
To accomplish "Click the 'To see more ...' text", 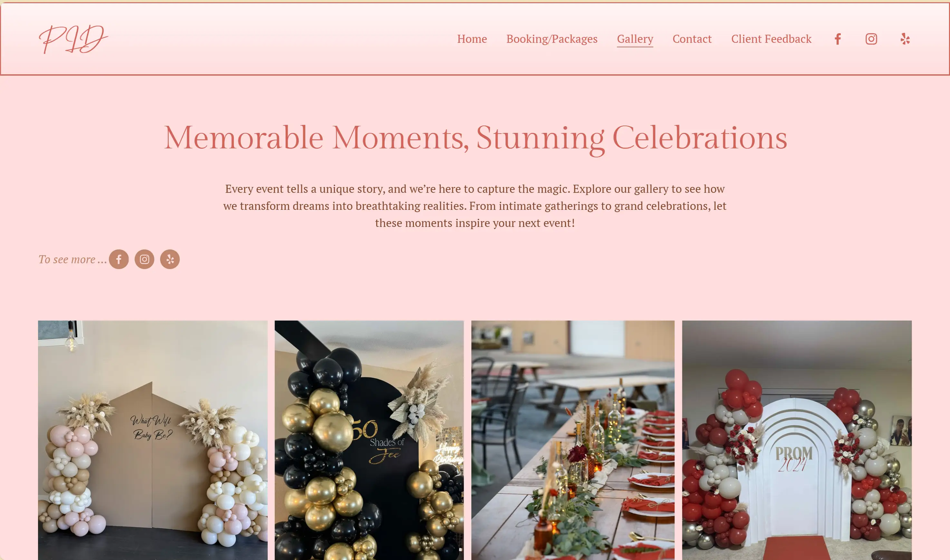I will [72, 259].
